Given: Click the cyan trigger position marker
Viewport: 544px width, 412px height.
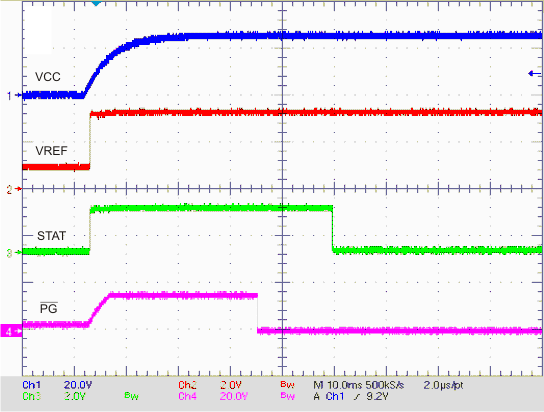Looking at the screenshot, I should [96, 3].
